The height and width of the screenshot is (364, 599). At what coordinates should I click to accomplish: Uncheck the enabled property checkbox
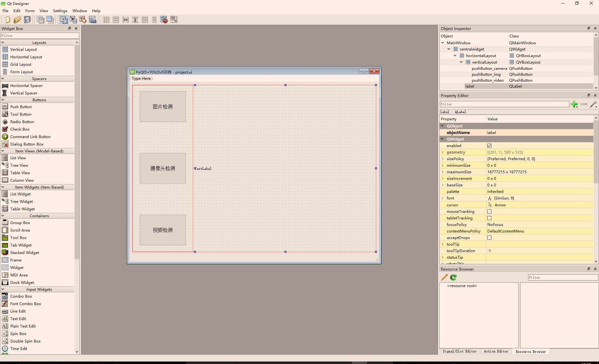(489, 146)
